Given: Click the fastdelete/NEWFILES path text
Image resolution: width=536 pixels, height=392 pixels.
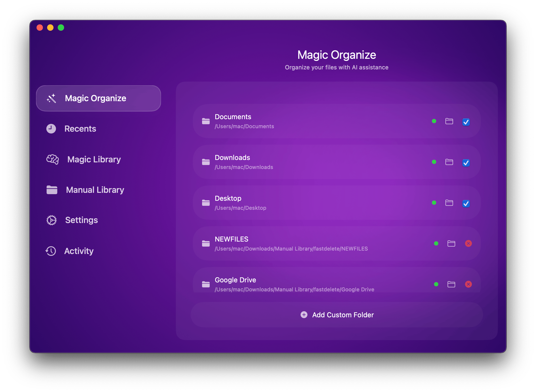Looking at the screenshot, I should click(291, 249).
